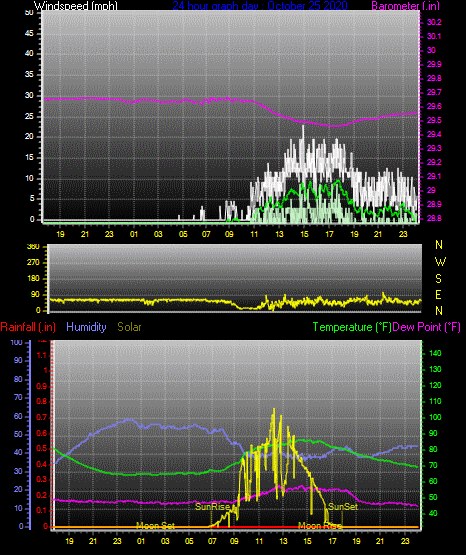
Task: Click the '110' temperature axis value
Action: [435, 401]
